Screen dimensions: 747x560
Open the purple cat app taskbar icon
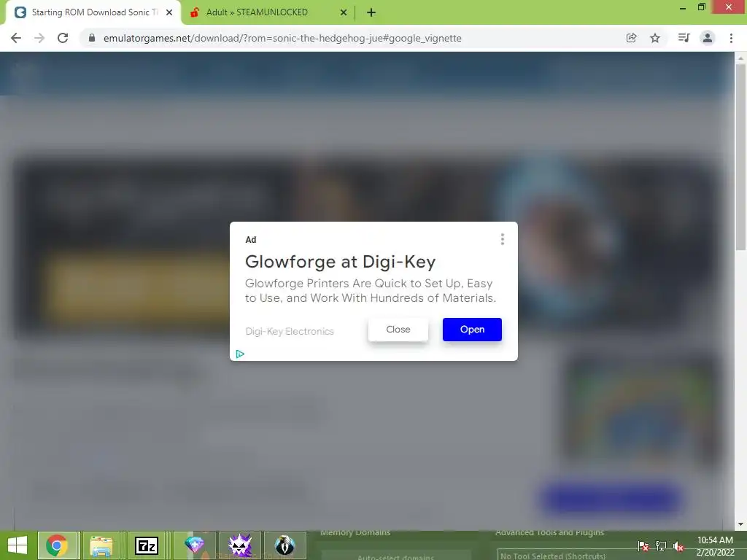coord(239,545)
